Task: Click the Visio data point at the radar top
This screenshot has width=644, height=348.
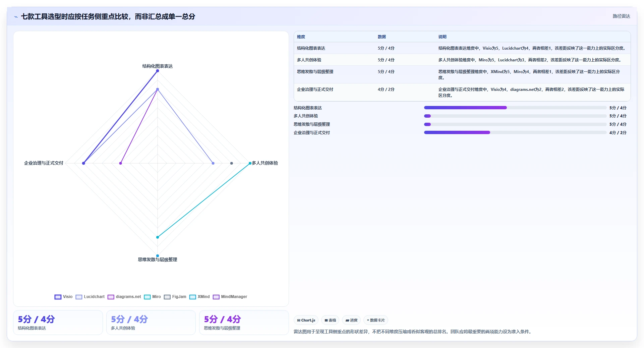Action: (158, 71)
